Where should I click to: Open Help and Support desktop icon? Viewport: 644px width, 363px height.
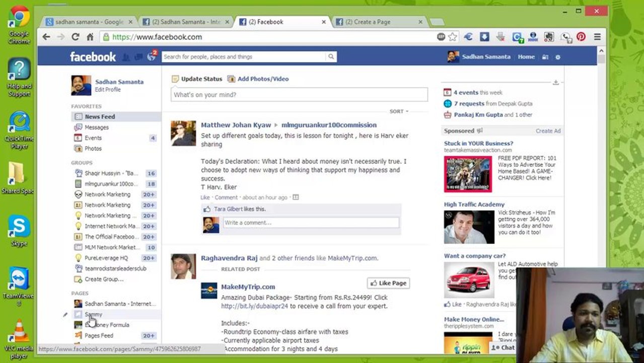pos(19,77)
